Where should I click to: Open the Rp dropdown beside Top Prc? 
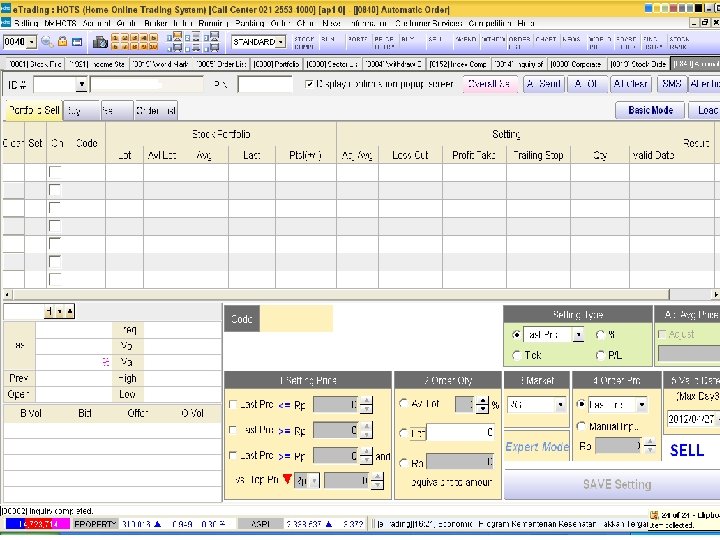tap(315, 481)
